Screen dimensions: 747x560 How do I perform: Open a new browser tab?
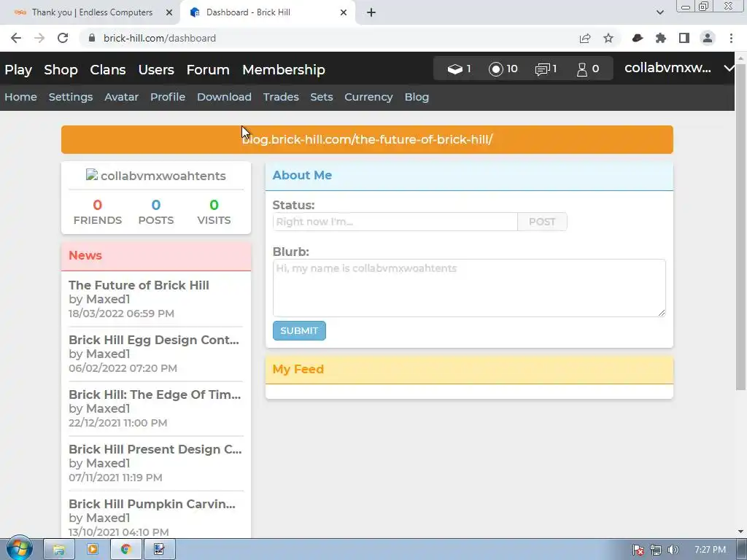371,13
